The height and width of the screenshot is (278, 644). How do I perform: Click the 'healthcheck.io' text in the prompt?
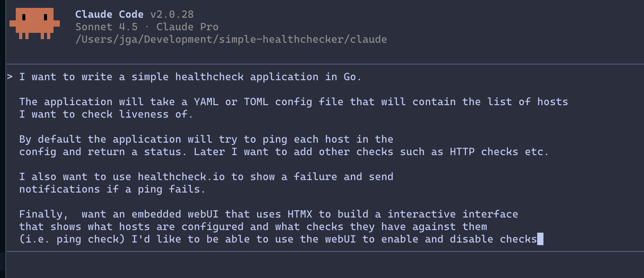tap(181, 177)
